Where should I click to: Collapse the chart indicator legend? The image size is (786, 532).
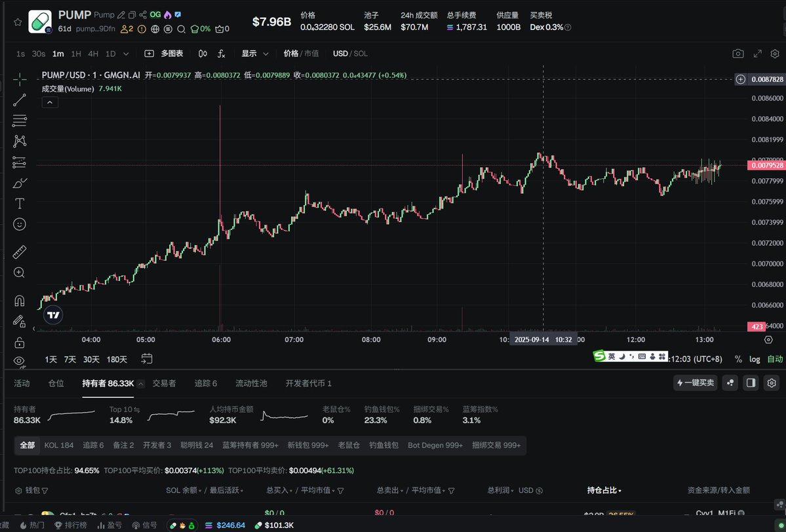pos(50,102)
